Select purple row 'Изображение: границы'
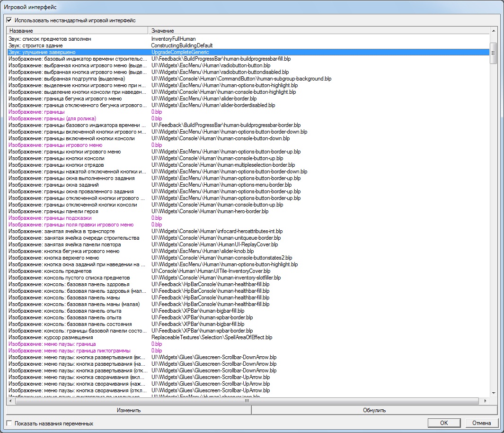The height and width of the screenshot is (433, 504). (x=248, y=112)
